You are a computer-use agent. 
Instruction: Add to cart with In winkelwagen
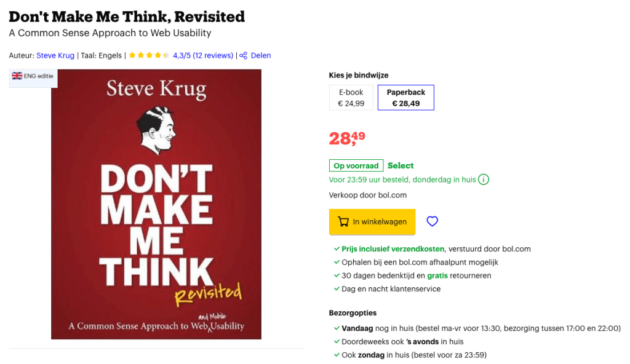(372, 222)
